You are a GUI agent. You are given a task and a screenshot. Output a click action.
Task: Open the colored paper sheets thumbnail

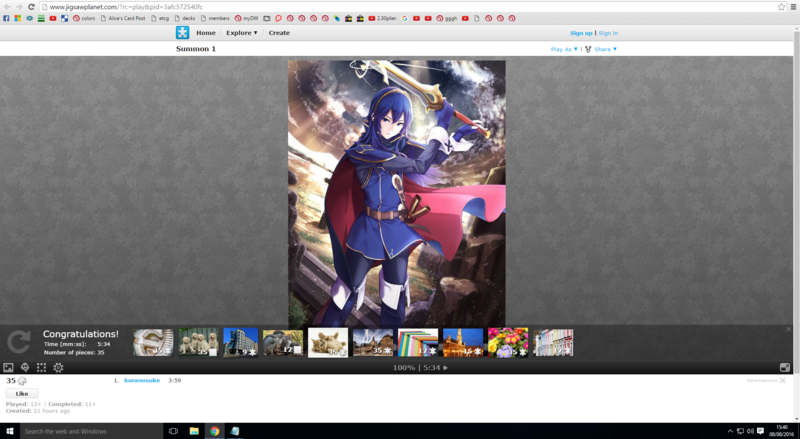click(x=418, y=343)
